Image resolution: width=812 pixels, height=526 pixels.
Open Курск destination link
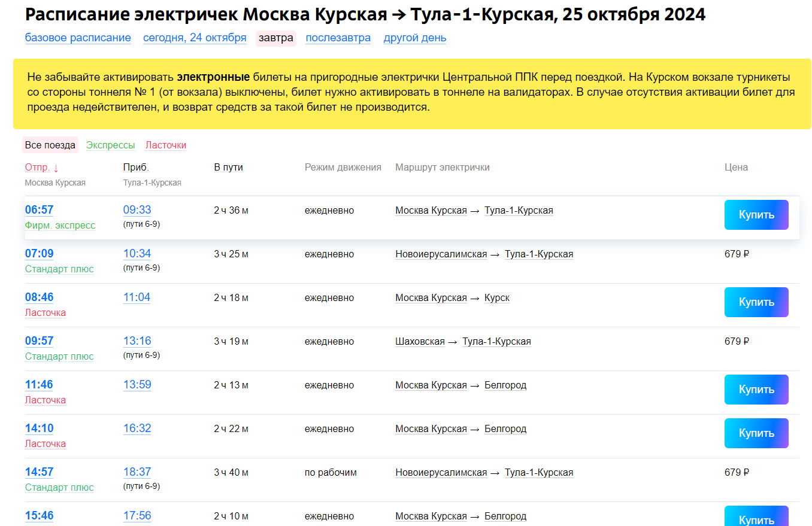tap(497, 298)
